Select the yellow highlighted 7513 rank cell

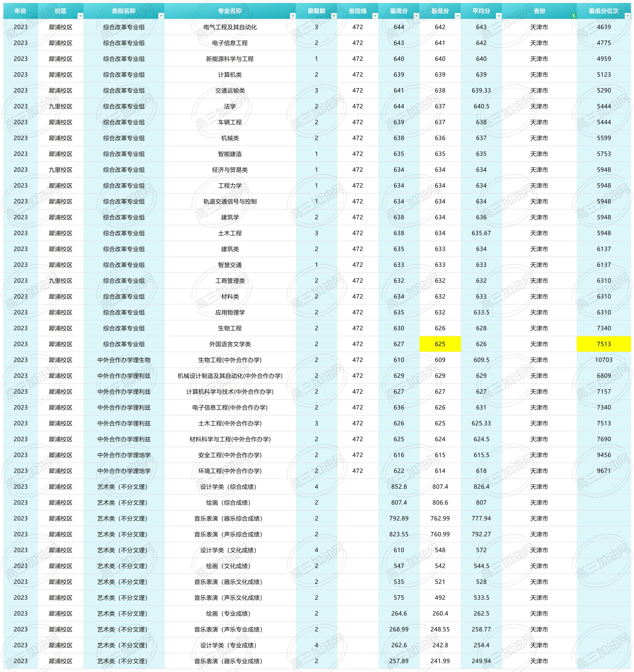click(604, 344)
